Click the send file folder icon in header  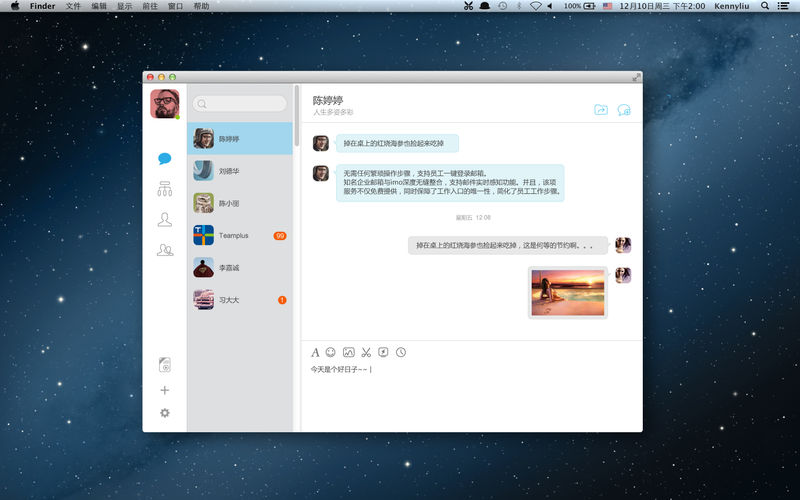pyautogui.click(x=600, y=110)
